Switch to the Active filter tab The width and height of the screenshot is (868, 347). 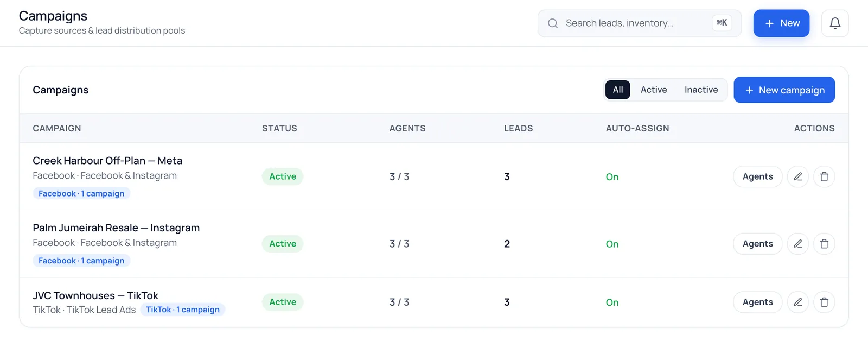click(654, 90)
